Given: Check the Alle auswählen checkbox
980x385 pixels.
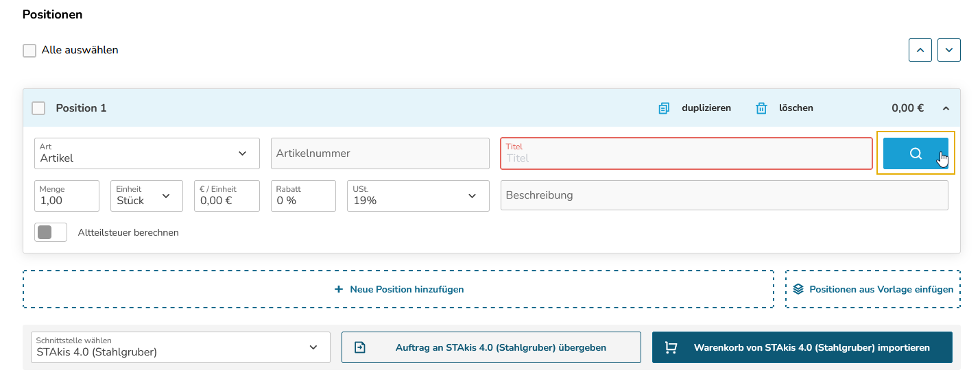Looking at the screenshot, I should 29,51.
